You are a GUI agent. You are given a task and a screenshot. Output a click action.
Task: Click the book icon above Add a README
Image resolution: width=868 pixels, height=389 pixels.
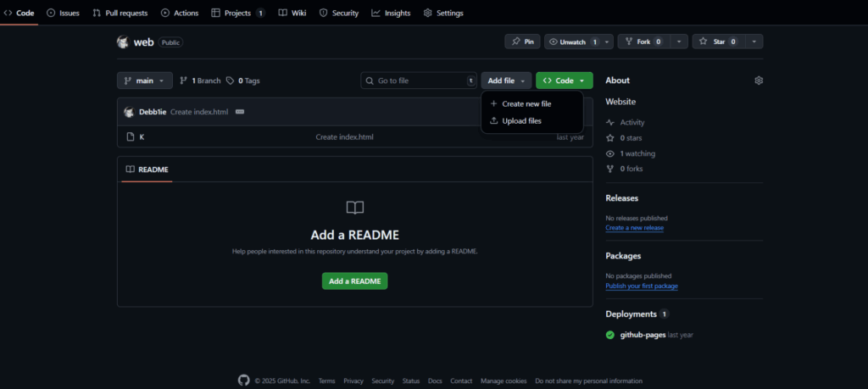(x=355, y=208)
